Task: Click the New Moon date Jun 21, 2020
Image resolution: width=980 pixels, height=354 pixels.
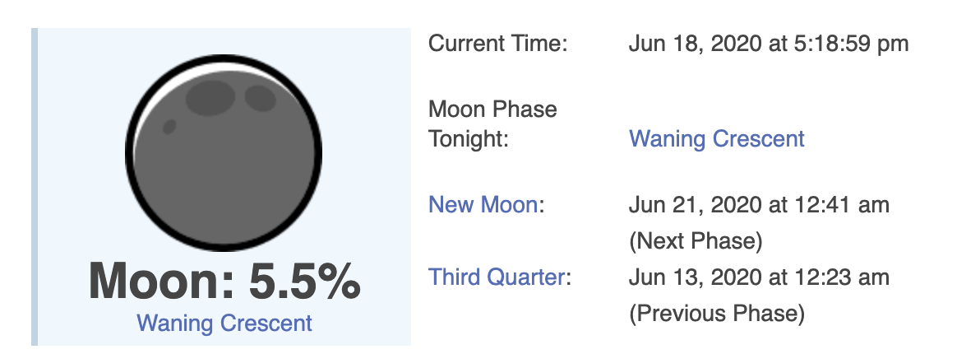Action: click(758, 204)
